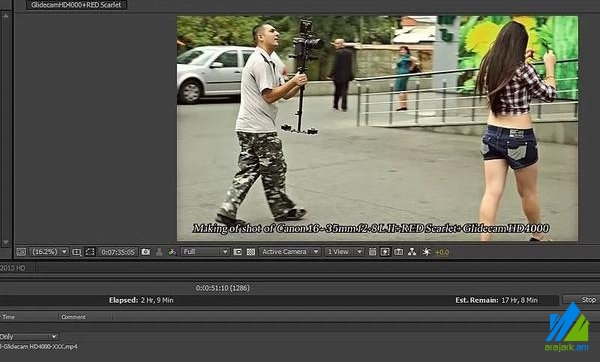Open the magnification ratio dropdown (16.2%)
This screenshot has height=362, width=600.
(49, 252)
